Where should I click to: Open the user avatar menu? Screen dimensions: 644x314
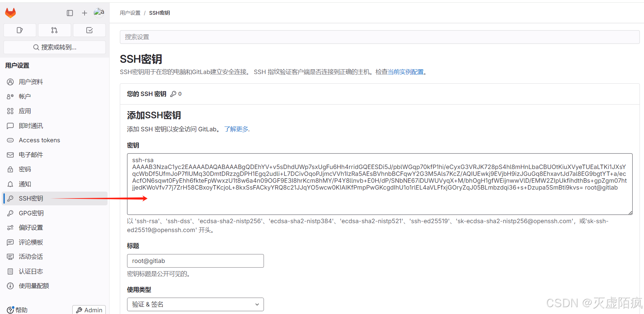pos(99,13)
